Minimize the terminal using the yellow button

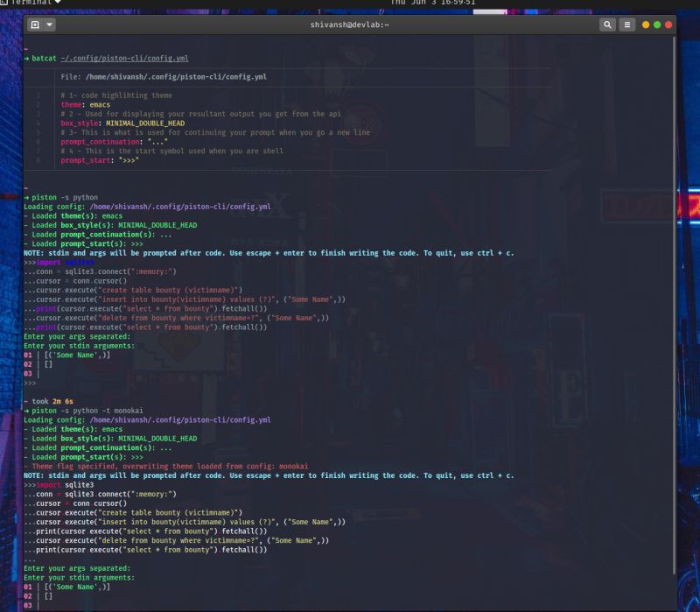646,25
